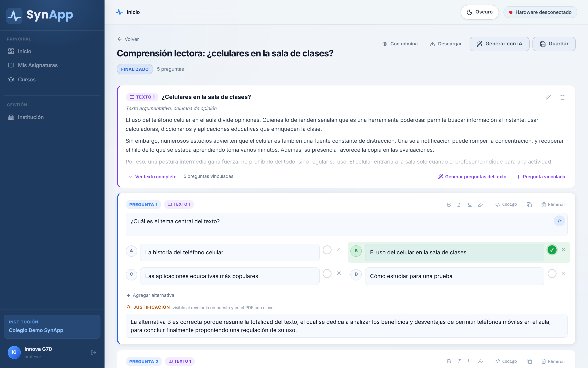
Task: Open Inicio in the sidebar
Action: pos(24,51)
